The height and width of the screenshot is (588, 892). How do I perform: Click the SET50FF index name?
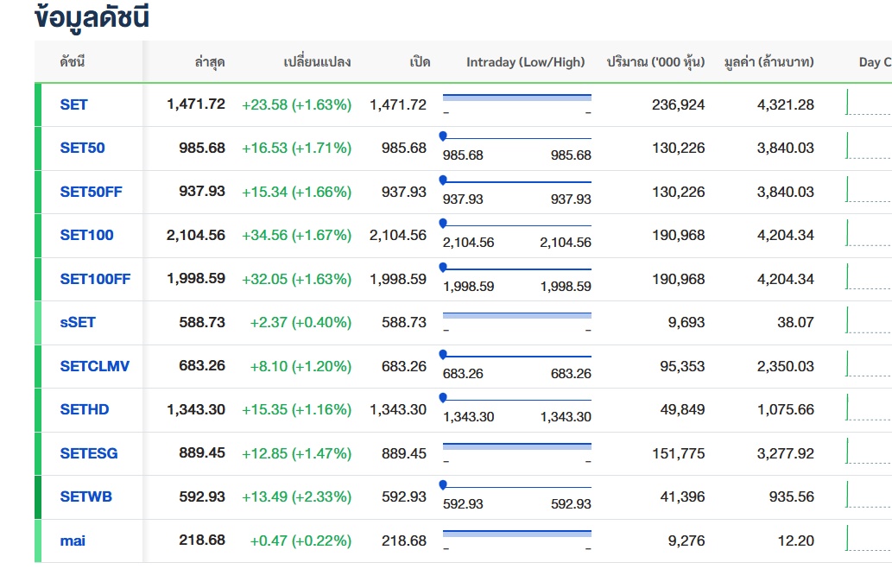(x=91, y=192)
